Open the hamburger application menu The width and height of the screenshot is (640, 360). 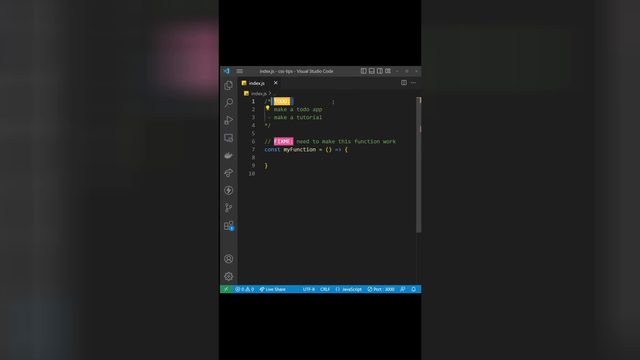click(x=240, y=71)
